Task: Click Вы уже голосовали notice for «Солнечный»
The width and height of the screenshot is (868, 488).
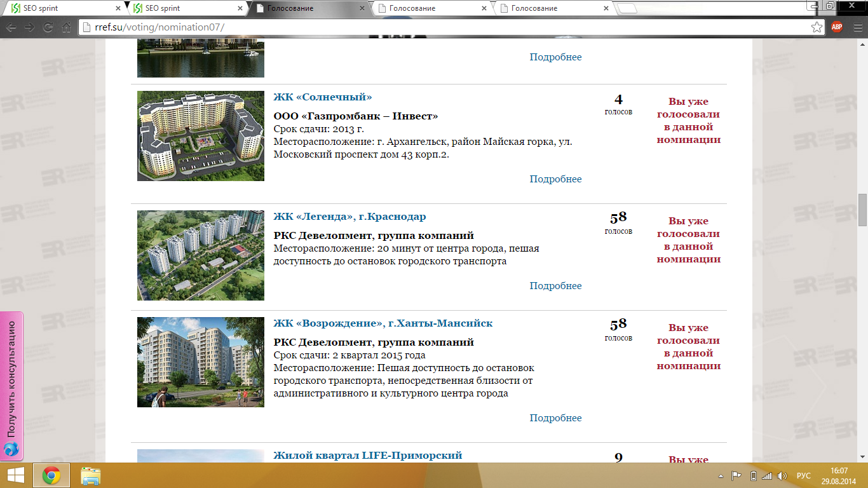Action: pos(689,121)
